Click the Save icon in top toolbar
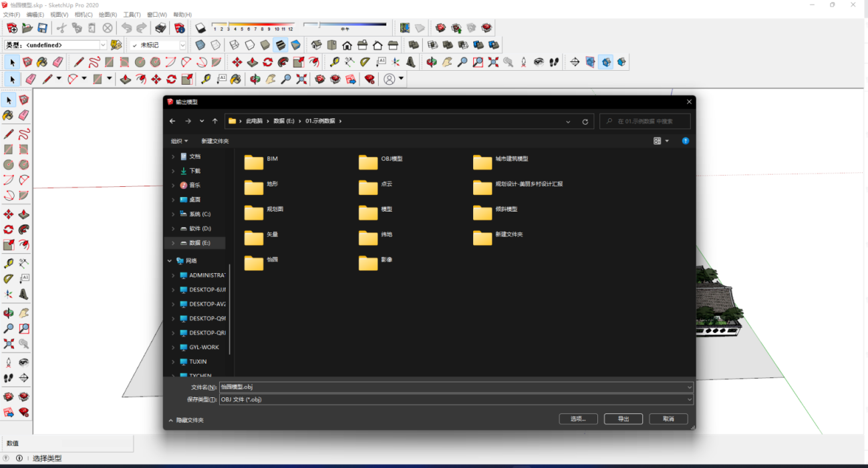Screen dimensions: 868x468 point(42,28)
